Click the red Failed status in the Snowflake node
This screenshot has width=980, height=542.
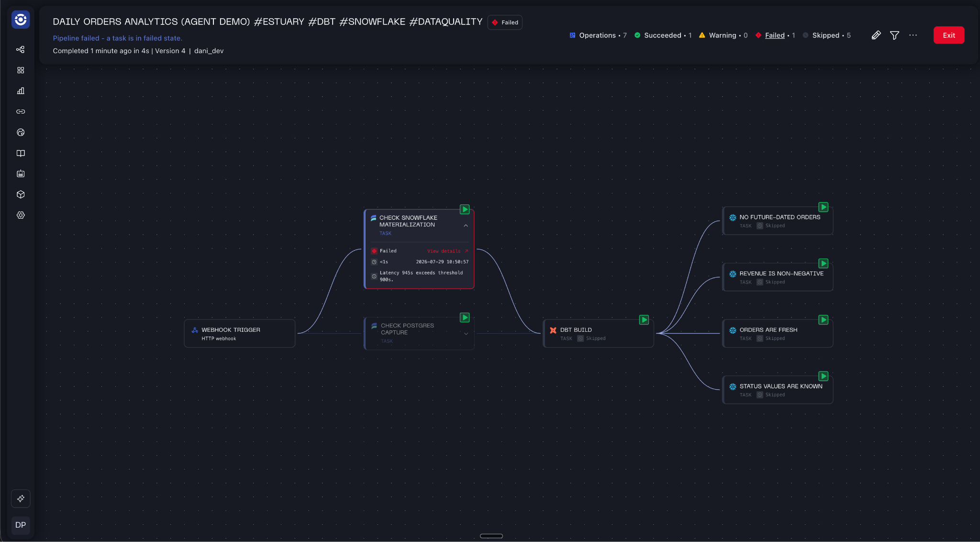[x=384, y=251]
